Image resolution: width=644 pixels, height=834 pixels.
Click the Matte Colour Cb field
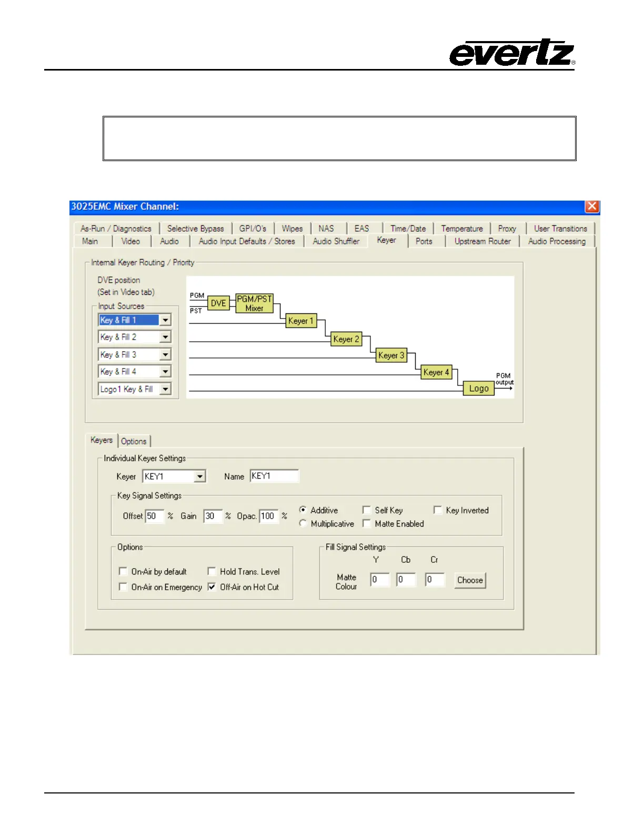406,580
